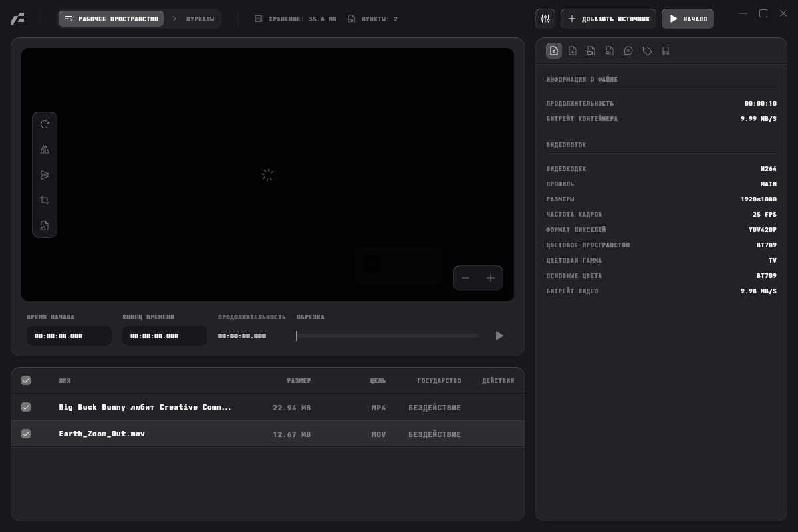The image size is (798, 532).
Task: Zoom in preview with the plus button
Action: [491, 278]
